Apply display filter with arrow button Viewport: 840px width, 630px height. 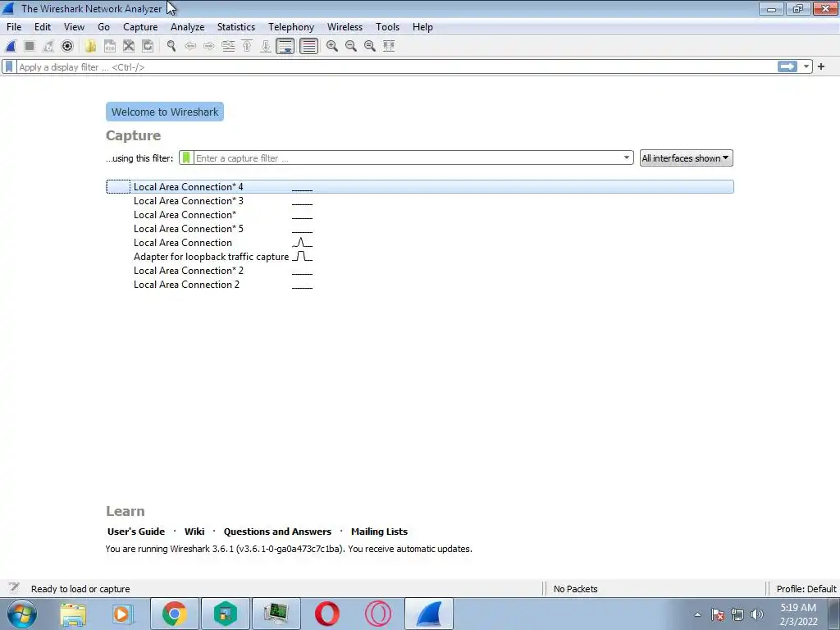787,66
